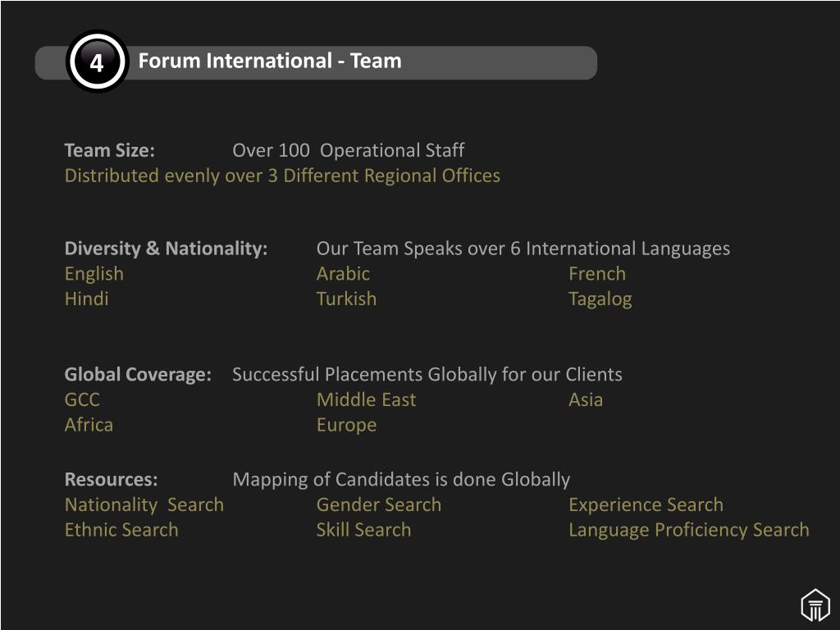
Task: Click 'Gender Search' text
Action: [379, 504]
